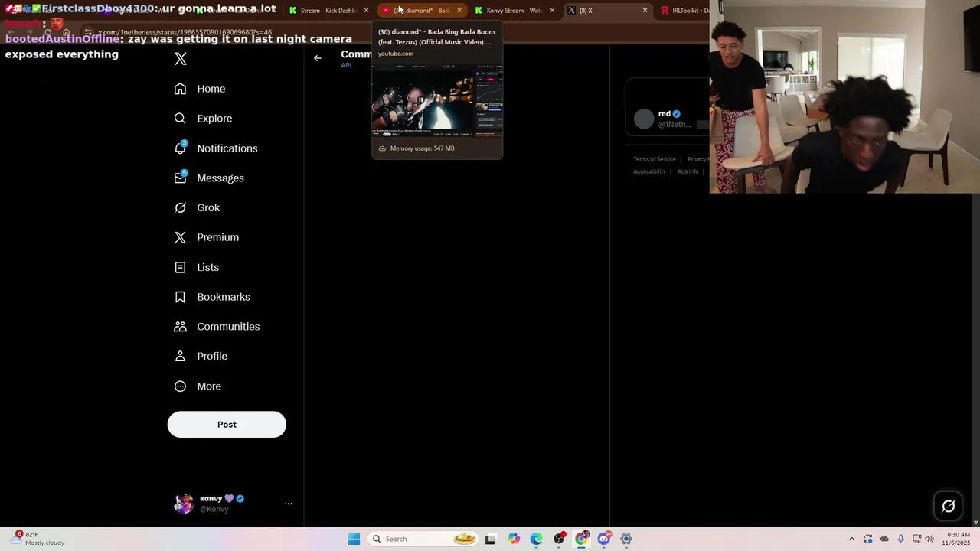The image size is (980, 551).
Task: Click the More circle icon
Action: (180, 386)
